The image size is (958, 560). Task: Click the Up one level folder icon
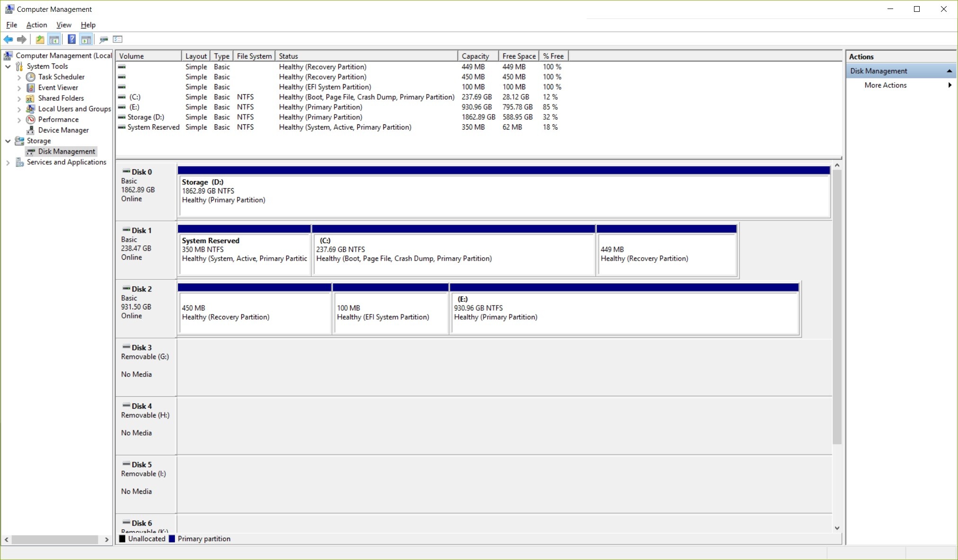40,39
